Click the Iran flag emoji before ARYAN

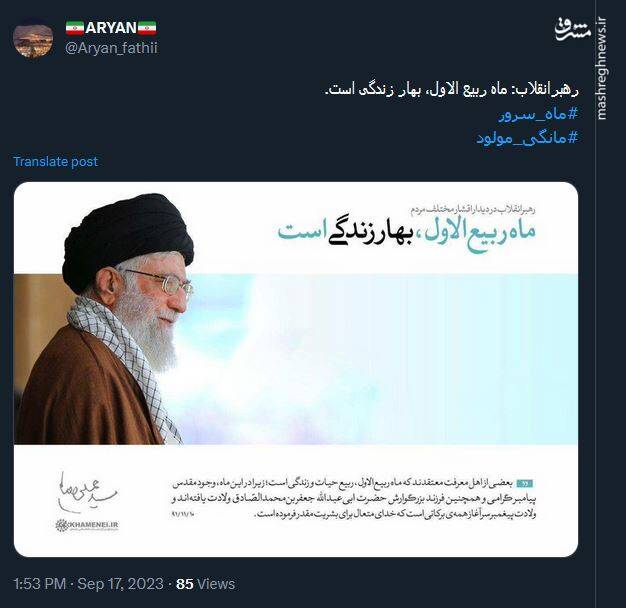point(75,28)
